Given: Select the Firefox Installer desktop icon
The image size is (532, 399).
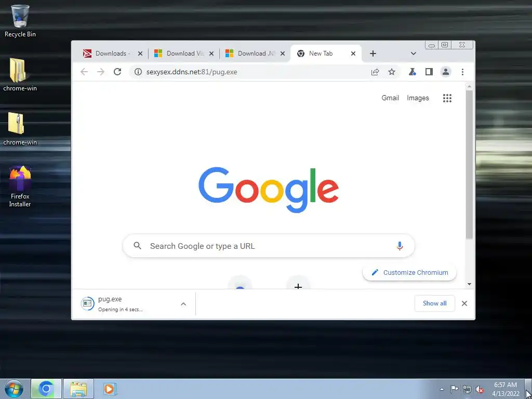Looking at the screenshot, I should coord(20,187).
